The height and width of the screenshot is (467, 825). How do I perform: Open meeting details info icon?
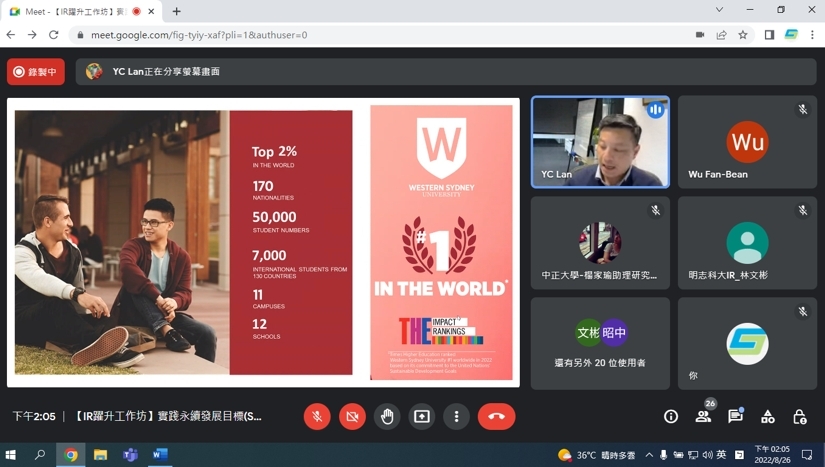(671, 417)
